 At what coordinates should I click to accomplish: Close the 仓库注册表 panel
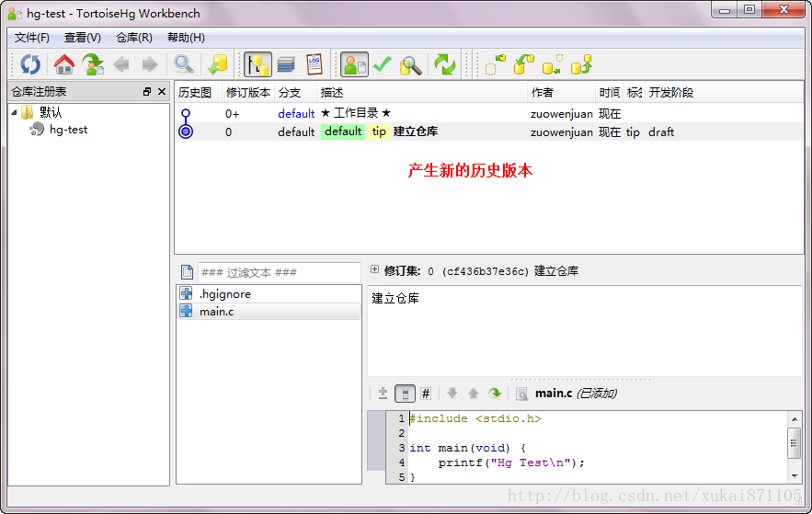click(162, 92)
